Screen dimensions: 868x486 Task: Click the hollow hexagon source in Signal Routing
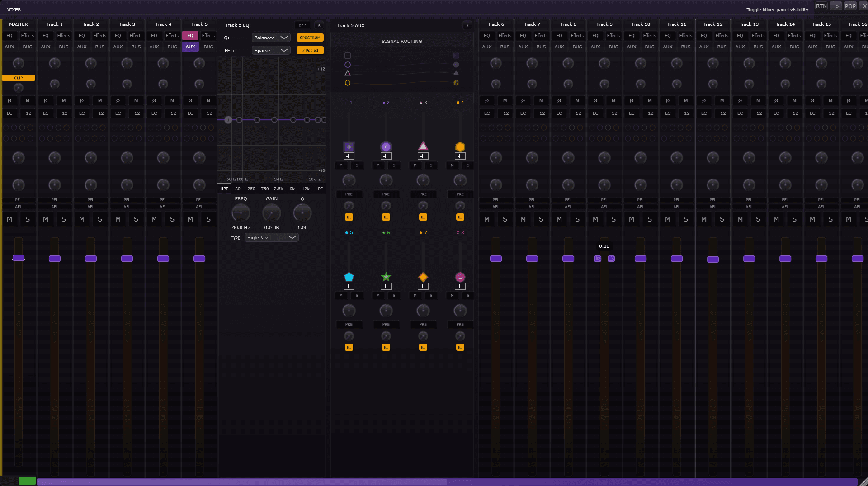point(348,83)
